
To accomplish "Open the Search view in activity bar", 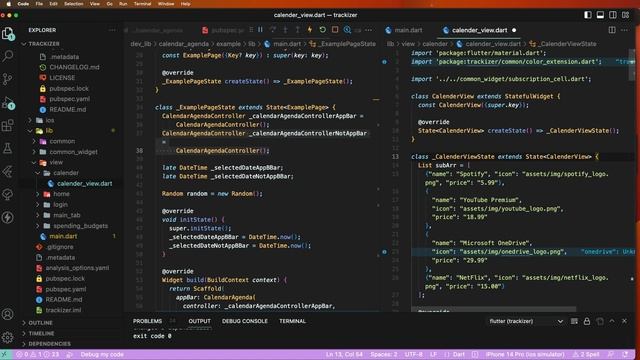I will pyautogui.click(x=8, y=56).
